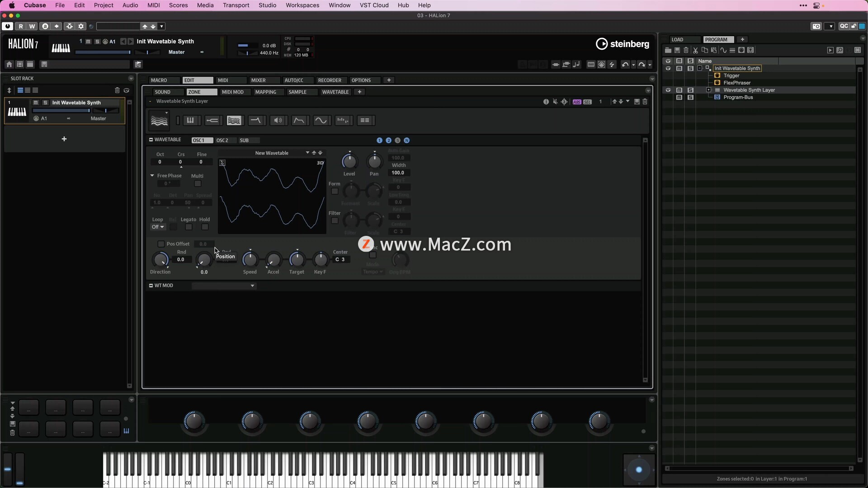Open the New Wavetable preset dropdown

pyautogui.click(x=307, y=153)
